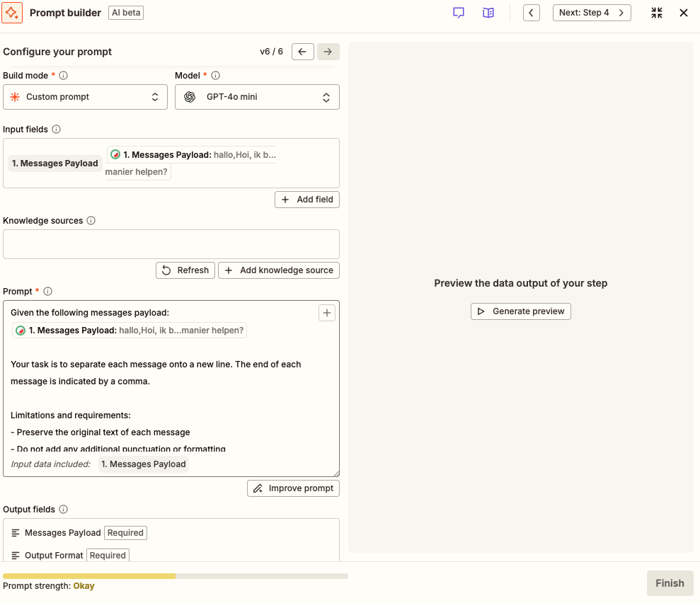Open the feedback chat bubble icon
The image size is (700, 603).
tap(459, 13)
